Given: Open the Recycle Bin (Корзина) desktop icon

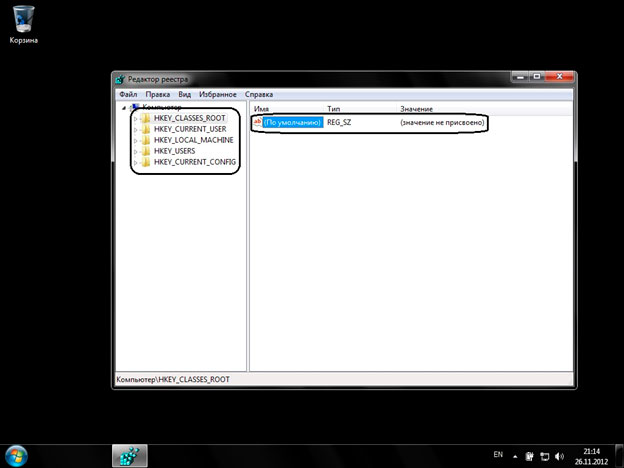Looking at the screenshot, I should (24, 21).
